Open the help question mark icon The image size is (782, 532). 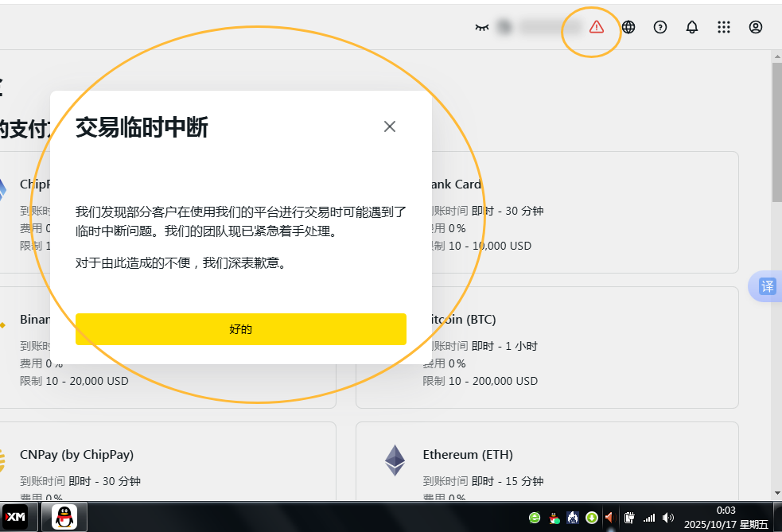pos(660,27)
